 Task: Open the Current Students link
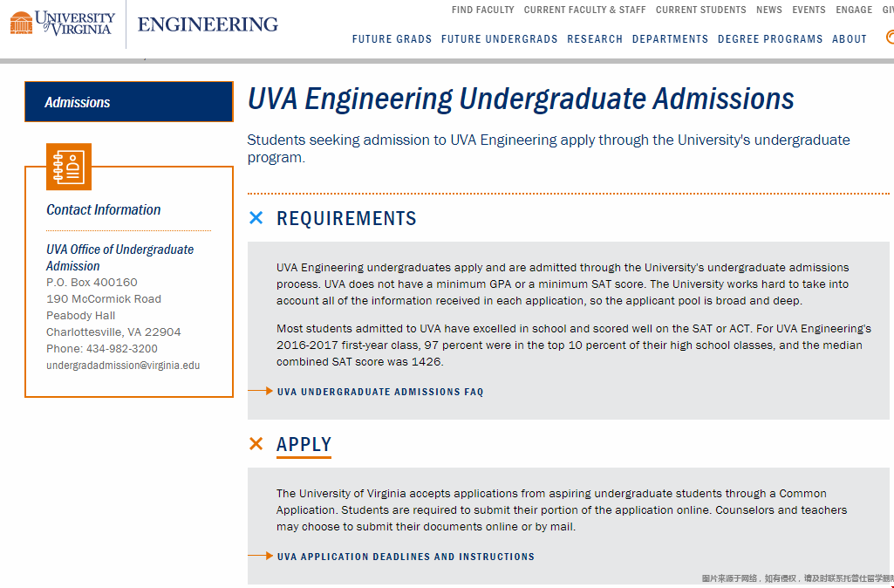click(701, 10)
